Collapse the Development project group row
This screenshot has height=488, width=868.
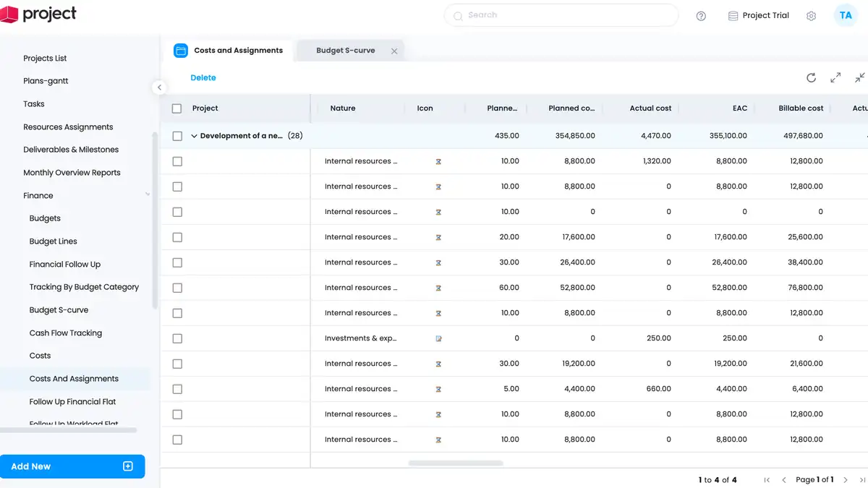click(x=194, y=136)
